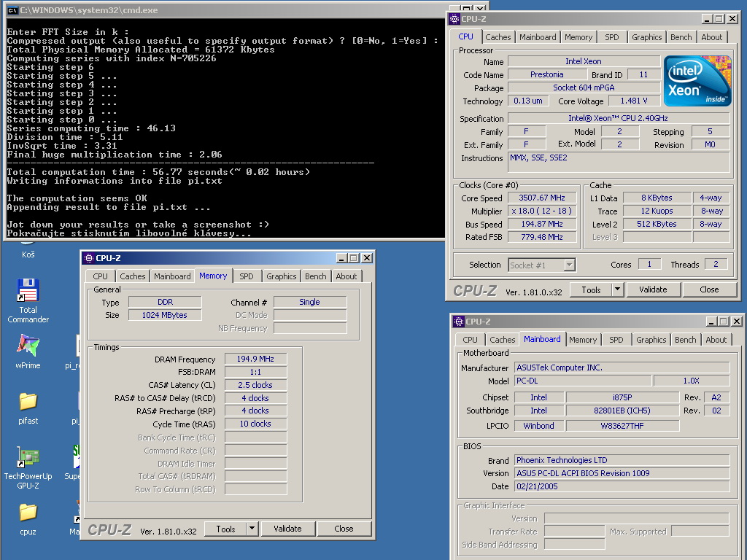The height and width of the screenshot is (560, 747).
Task: Select SPD tab in Mainboard window
Action: point(616,340)
